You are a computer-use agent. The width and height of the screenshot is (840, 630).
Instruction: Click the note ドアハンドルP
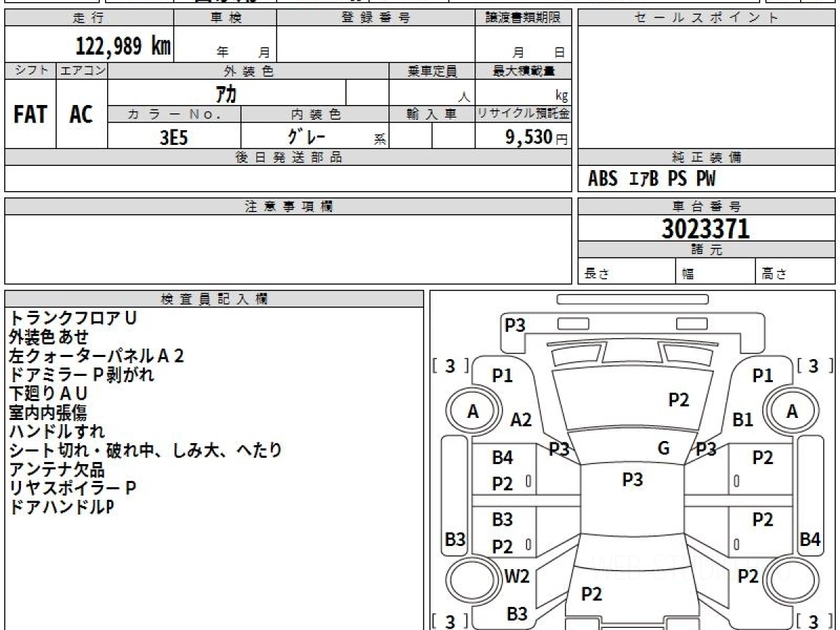(x=62, y=507)
